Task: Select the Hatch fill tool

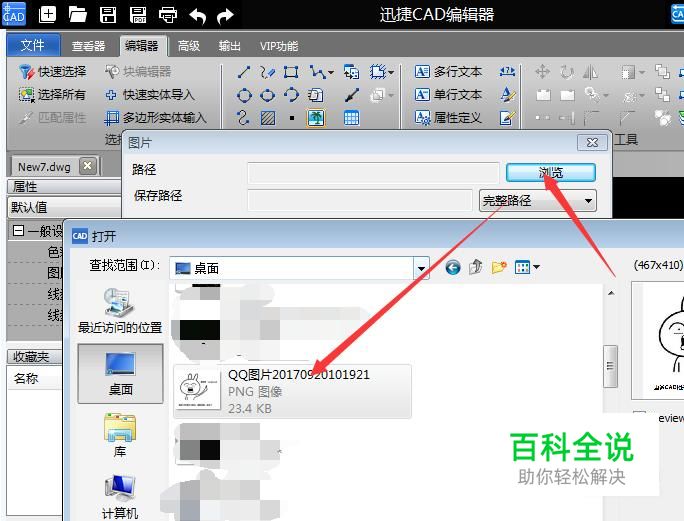Action: [267, 118]
